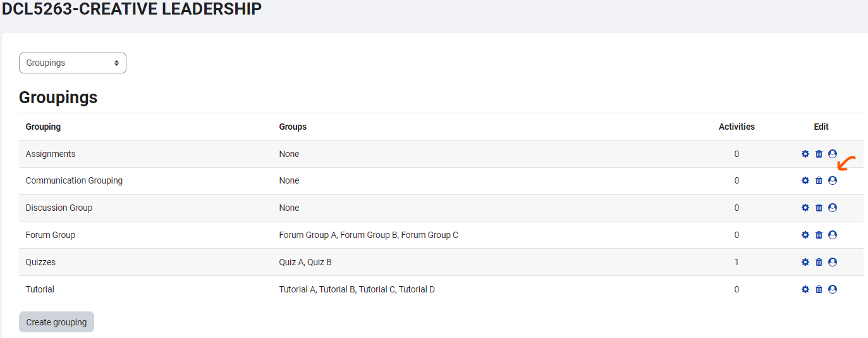
Task: Open the Groupings dropdown selector
Action: (73, 63)
